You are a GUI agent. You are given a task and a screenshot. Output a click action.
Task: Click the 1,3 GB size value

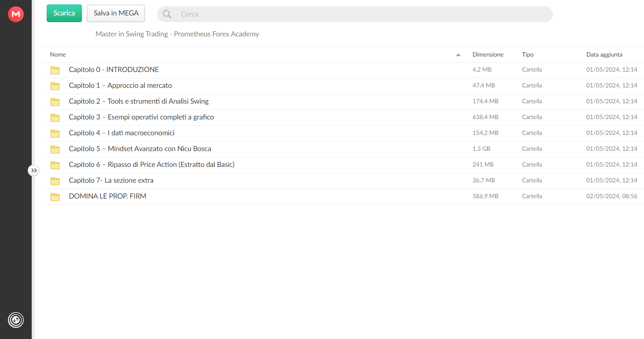[x=481, y=149]
